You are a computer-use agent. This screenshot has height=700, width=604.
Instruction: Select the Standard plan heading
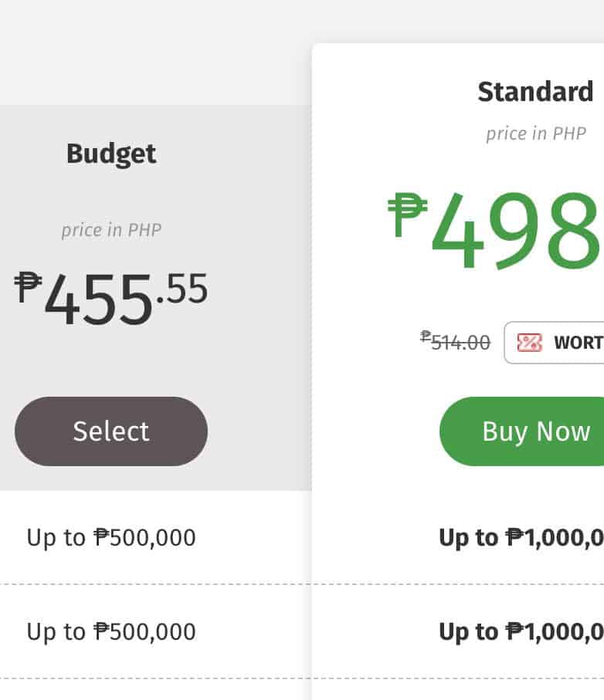(x=535, y=92)
